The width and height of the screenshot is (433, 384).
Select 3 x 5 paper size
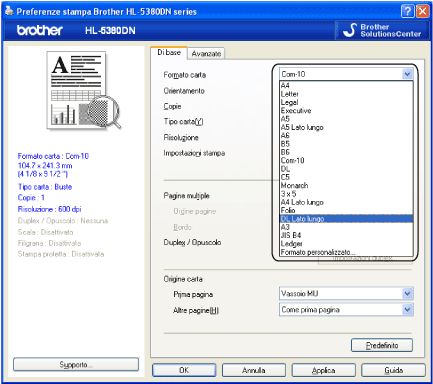point(346,194)
